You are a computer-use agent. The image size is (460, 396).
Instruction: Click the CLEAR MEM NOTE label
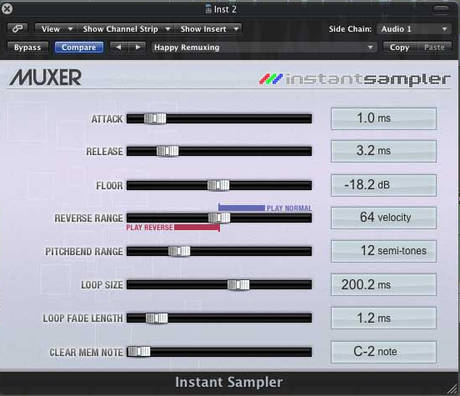click(x=86, y=352)
